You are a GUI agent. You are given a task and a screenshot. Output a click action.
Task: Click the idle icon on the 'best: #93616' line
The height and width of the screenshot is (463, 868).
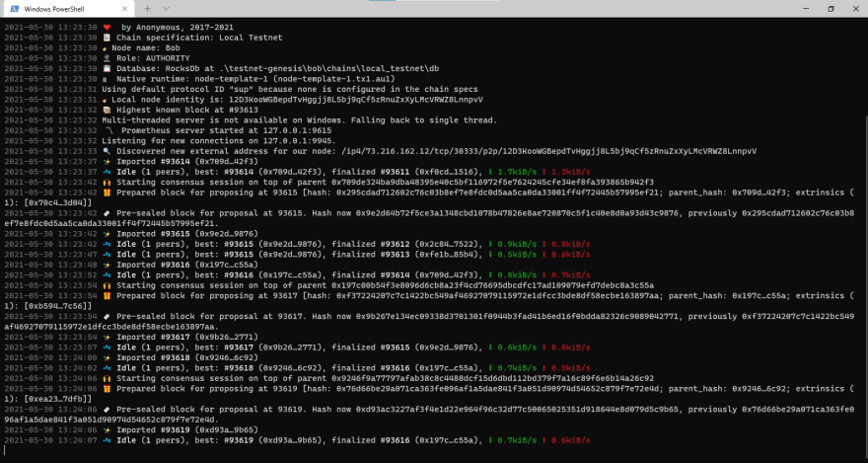(x=107, y=275)
